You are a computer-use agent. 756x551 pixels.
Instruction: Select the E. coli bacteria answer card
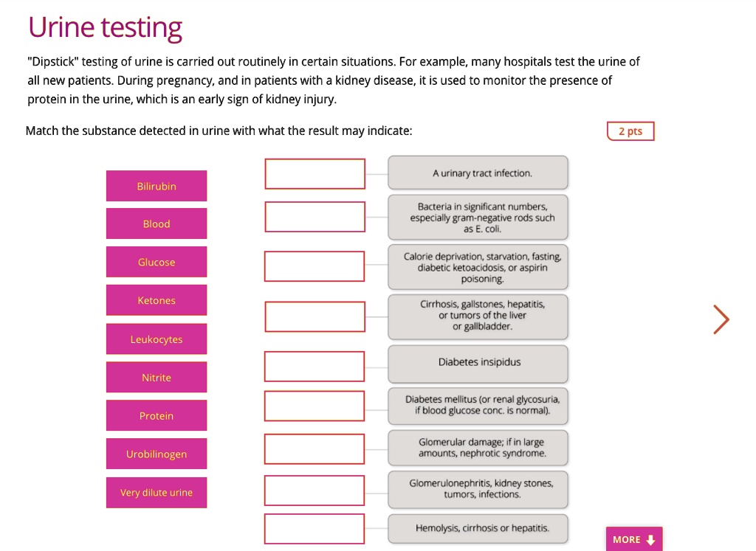click(478, 217)
